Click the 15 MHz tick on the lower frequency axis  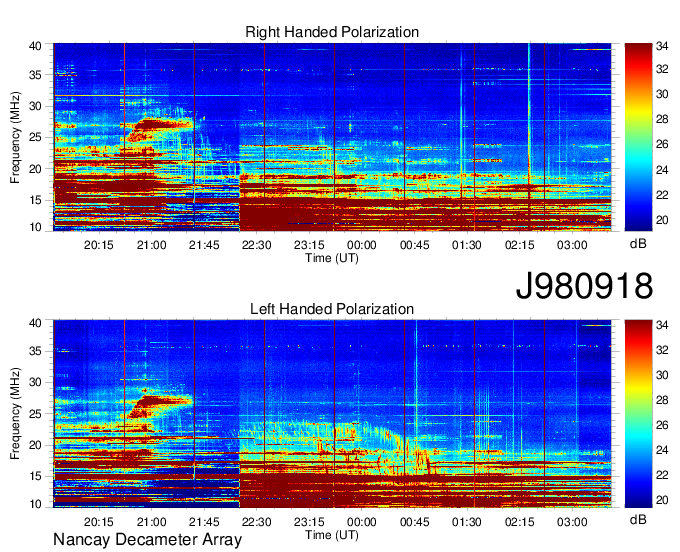tap(36, 476)
